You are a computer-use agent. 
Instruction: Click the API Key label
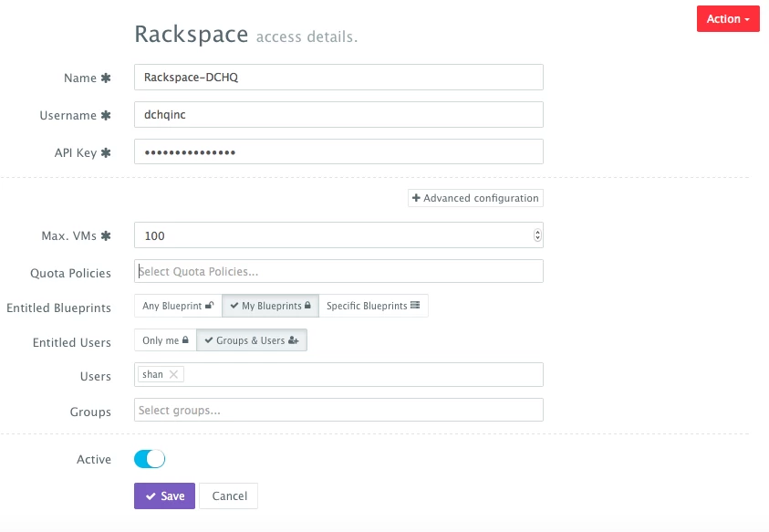click(76, 153)
